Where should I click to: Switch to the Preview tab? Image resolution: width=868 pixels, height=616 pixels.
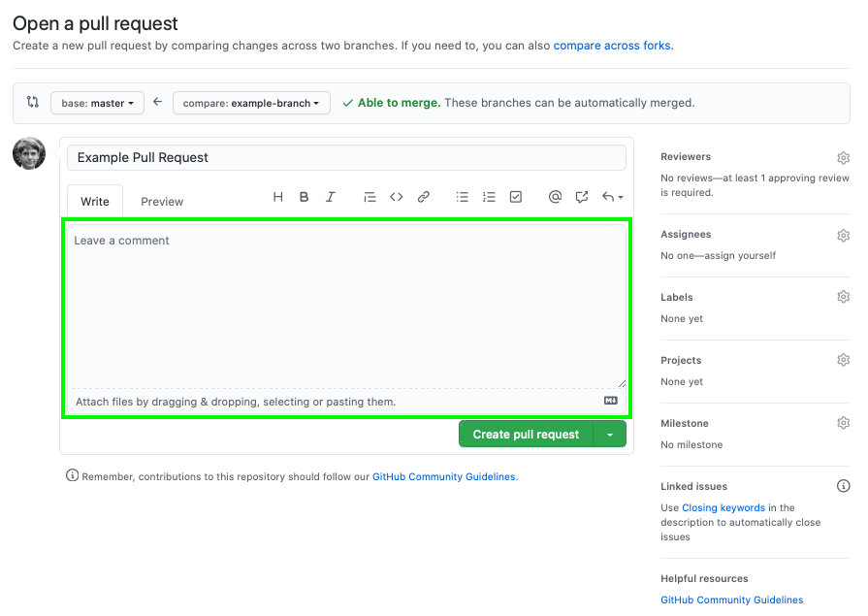[162, 202]
